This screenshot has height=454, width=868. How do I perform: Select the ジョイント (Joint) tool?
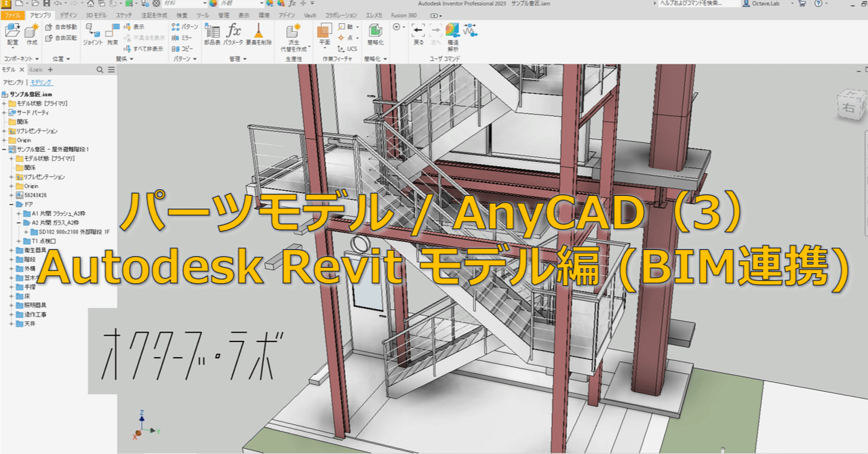tap(92, 34)
